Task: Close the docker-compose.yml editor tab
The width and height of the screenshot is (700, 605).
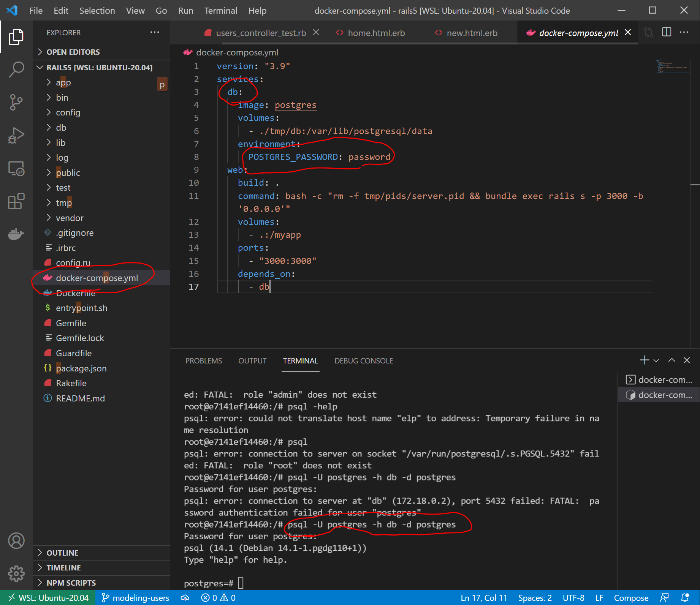Action: [x=628, y=33]
